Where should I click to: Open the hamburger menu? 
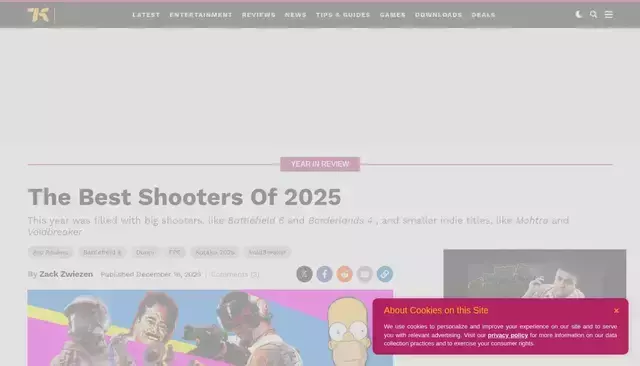pyautogui.click(x=609, y=14)
